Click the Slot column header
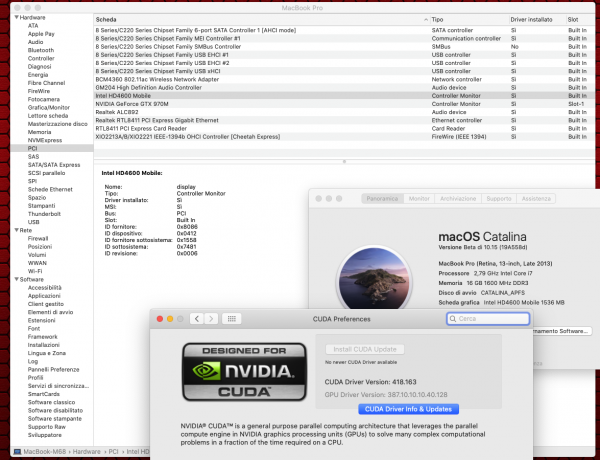 (x=579, y=20)
